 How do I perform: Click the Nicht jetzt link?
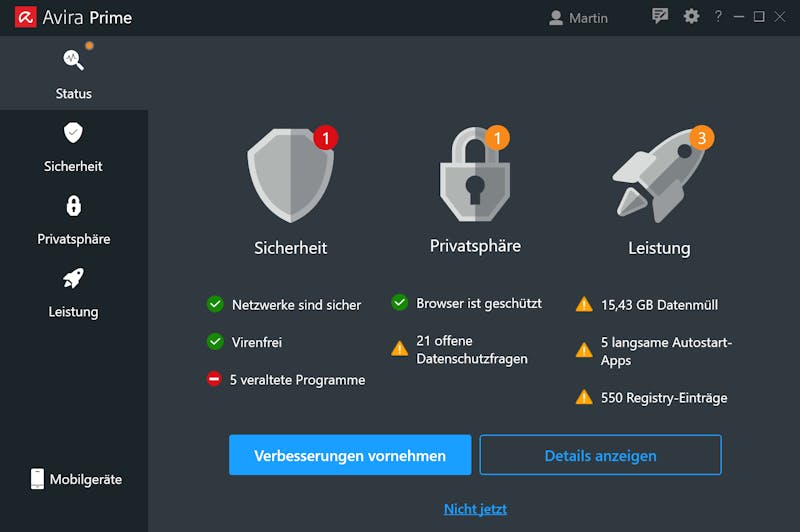point(475,509)
